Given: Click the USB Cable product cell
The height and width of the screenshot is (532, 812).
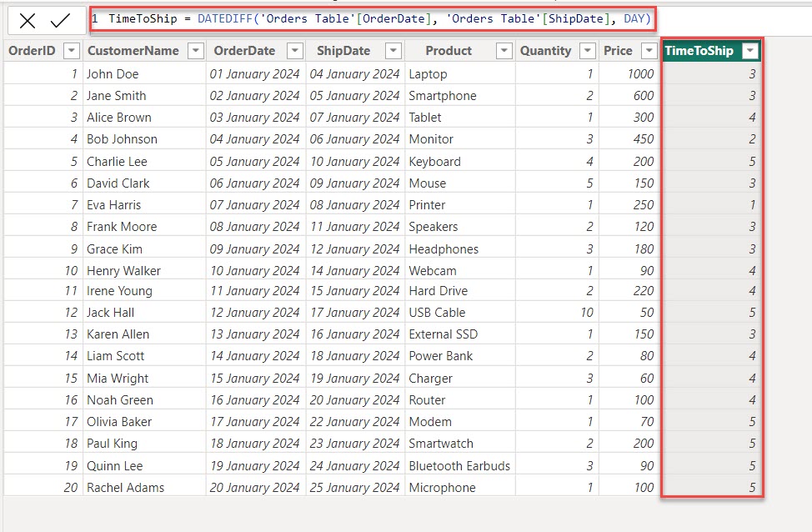Looking at the screenshot, I should click(x=460, y=313).
